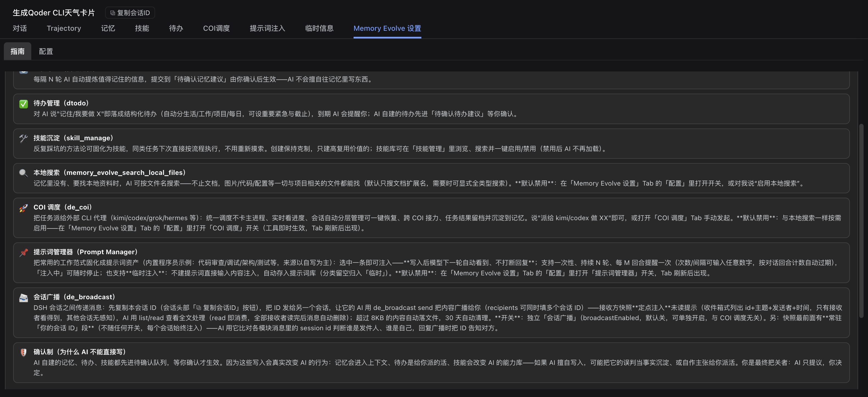Click description starting 把常用的工作范式固化成提示词资产
The height and width of the screenshot is (397, 868).
point(437,268)
